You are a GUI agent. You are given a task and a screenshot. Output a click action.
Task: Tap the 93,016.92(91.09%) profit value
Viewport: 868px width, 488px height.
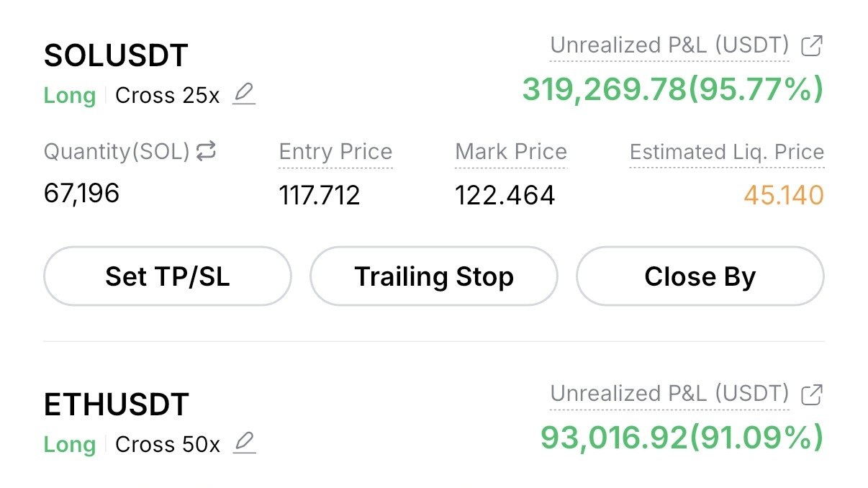tap(682, 438)
